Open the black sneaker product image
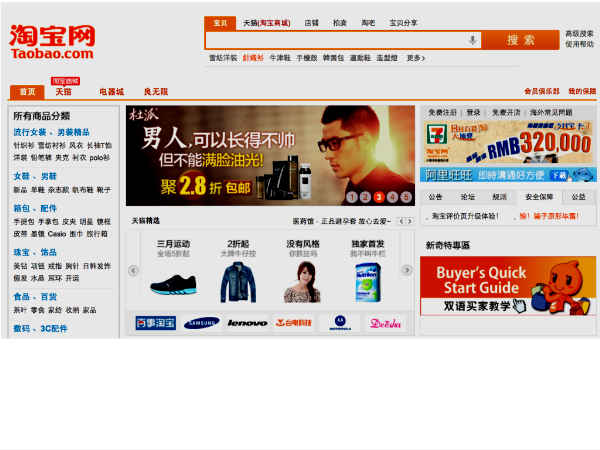 coord(173,285)
